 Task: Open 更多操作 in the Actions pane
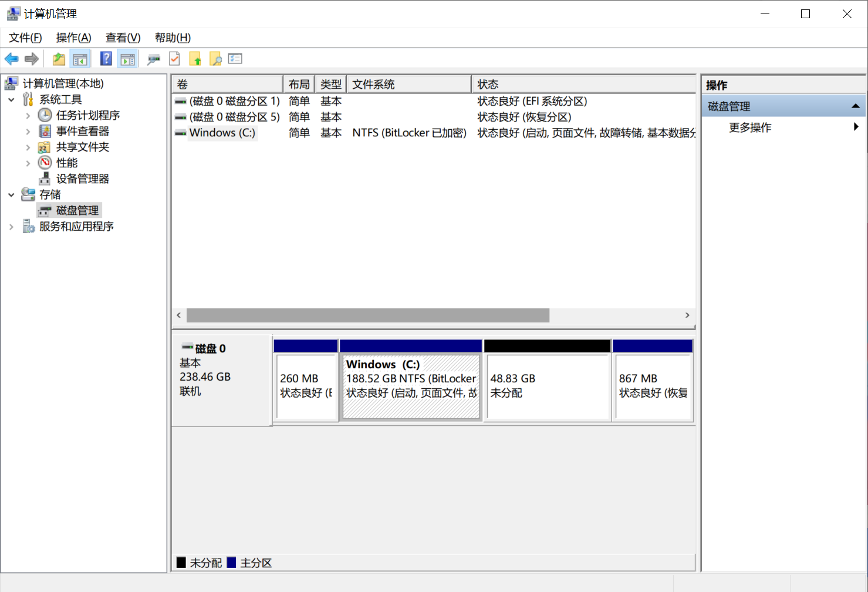pos(750,127)
